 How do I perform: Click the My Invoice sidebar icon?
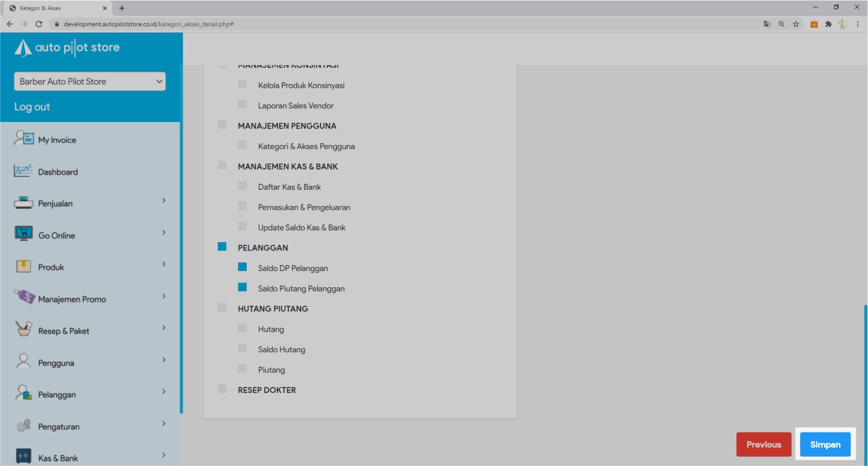(24, 139)
